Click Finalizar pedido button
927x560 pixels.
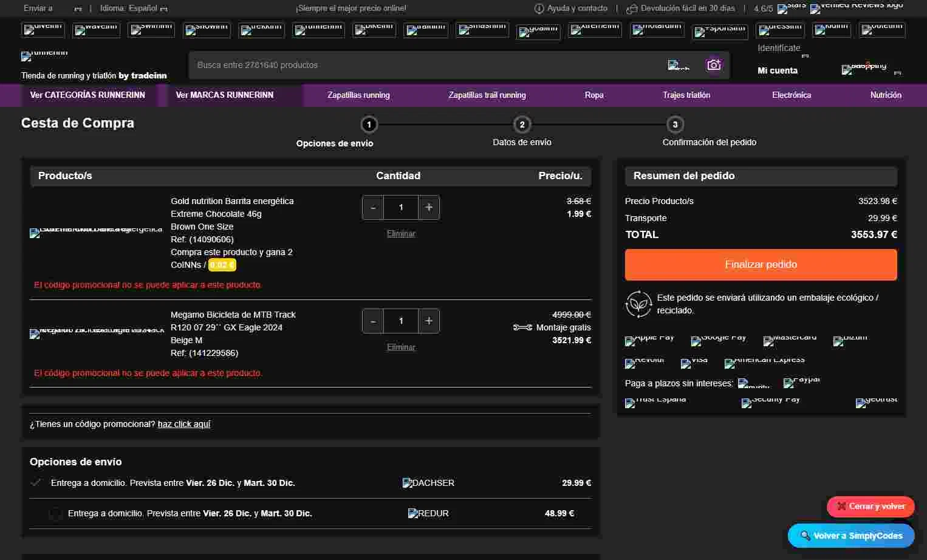click(761, 265)
